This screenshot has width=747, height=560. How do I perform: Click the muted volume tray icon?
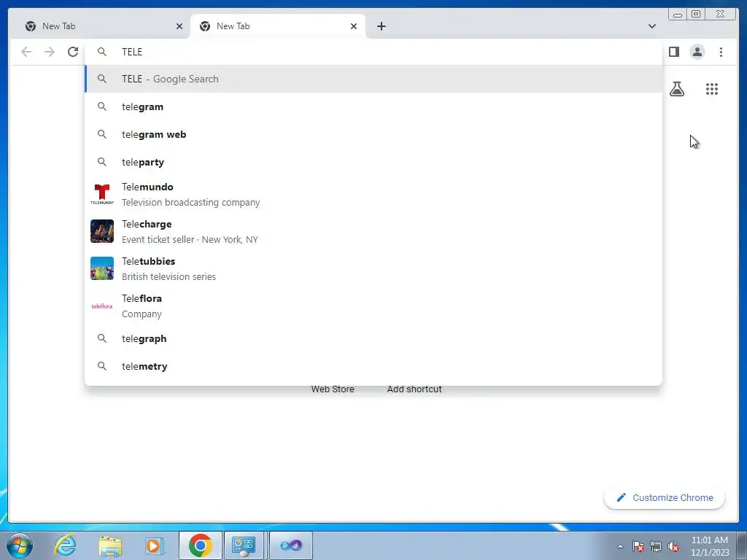(x=673, y=546)
